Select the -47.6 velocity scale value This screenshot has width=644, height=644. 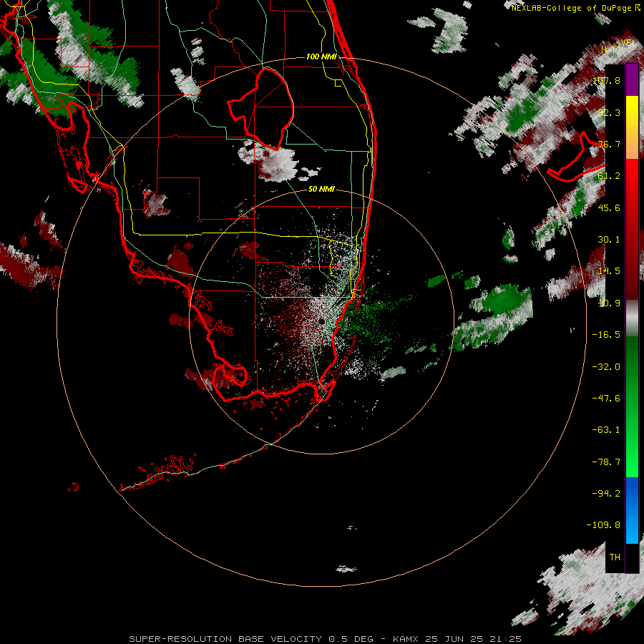tap(606, 398)
